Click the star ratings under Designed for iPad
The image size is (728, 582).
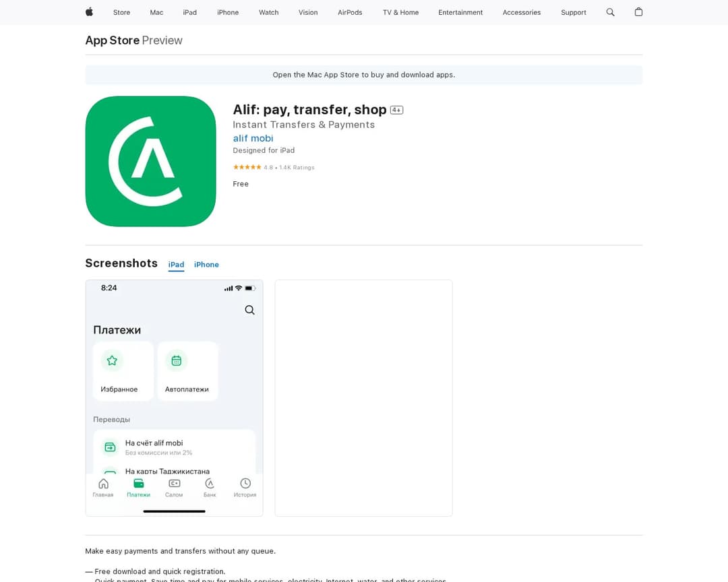(247, 167)
